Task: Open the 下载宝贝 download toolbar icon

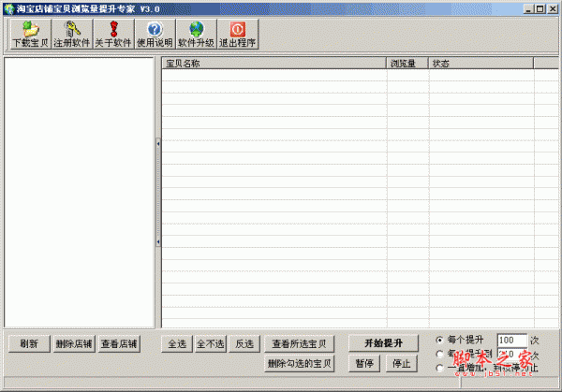Action: pos(31,34)
